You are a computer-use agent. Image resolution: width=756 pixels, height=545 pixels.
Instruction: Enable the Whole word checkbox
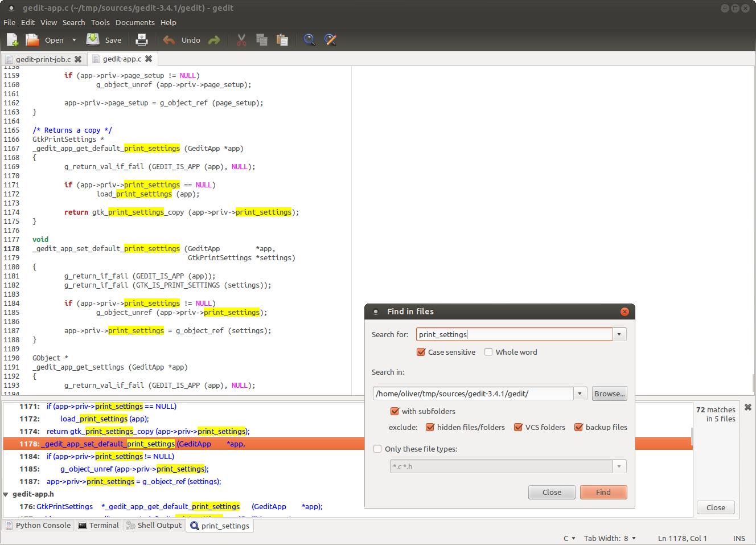tap(488, 352)
